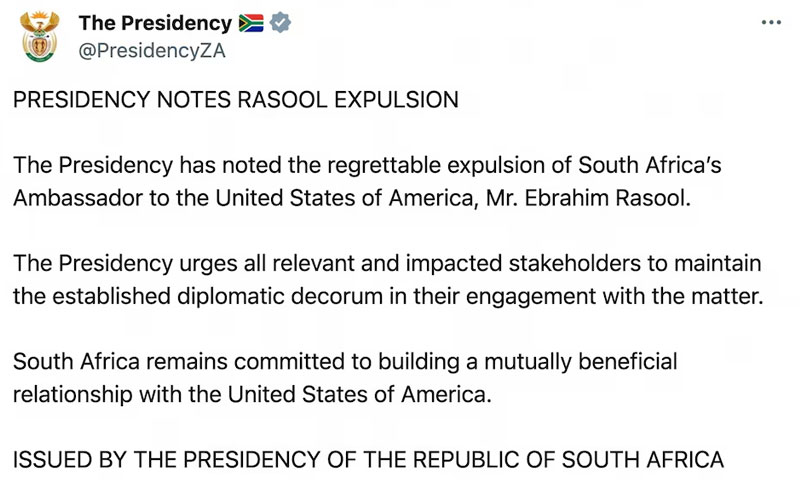Click the @PresidencyZA handle
This screenshot has width=800, height=480.
pyautogui.click(x=152, y=51)
